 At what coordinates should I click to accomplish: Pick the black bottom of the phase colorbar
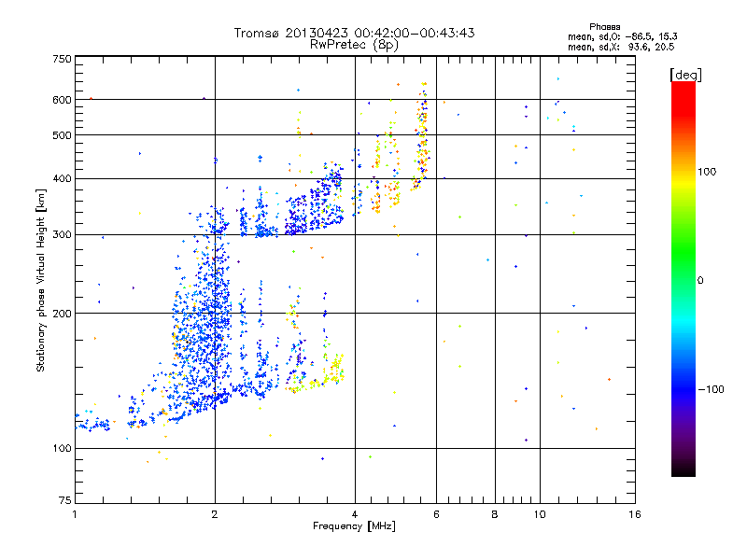(x=684, y=469)
